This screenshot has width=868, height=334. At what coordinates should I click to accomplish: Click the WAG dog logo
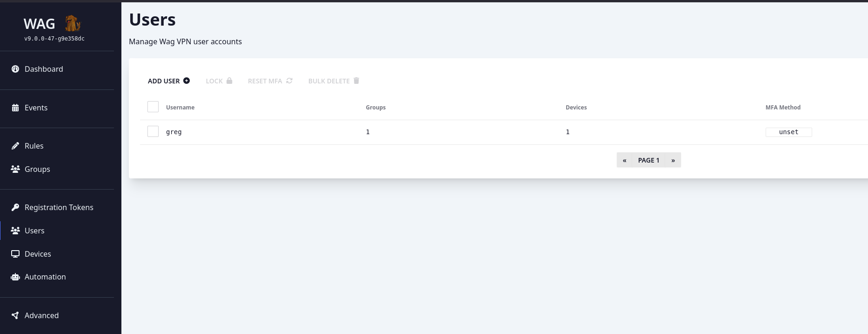click(x=73, y=23)
